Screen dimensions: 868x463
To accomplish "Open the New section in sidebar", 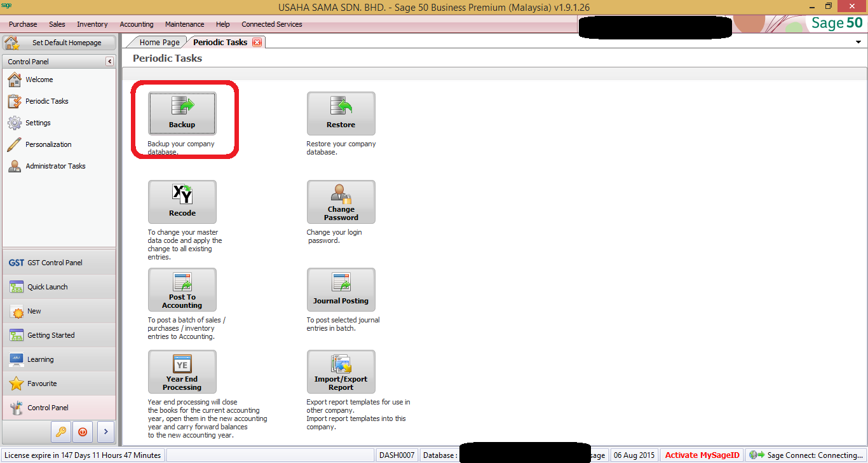I will pyautogui.click(x=59, y=311).
